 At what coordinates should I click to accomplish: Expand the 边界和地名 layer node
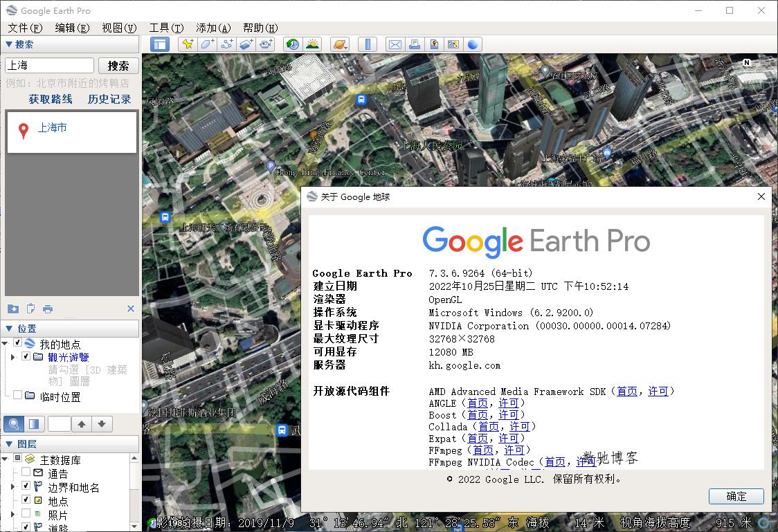[13, 486]
